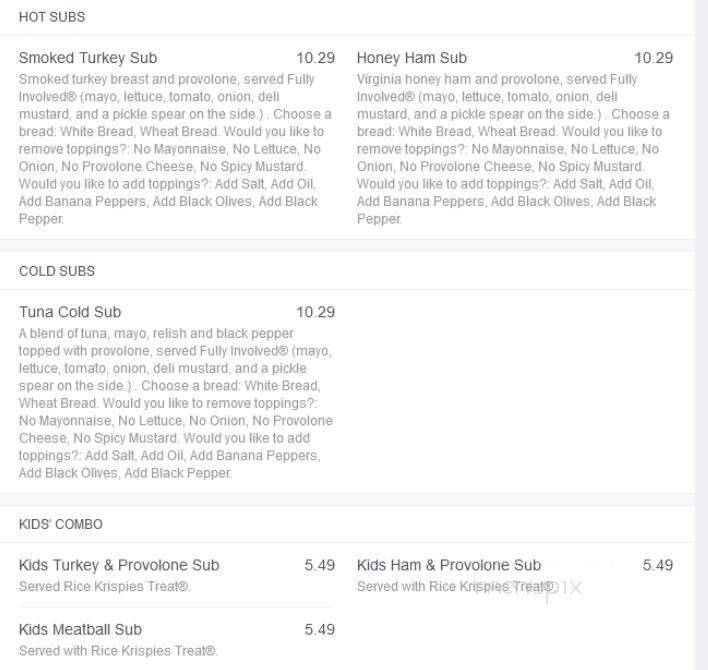Click the HOT SUBS section header

(x=52, y=17)
